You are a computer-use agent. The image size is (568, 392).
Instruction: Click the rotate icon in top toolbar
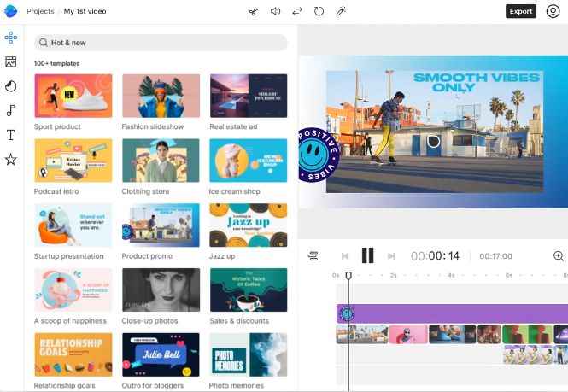point(319,11)
